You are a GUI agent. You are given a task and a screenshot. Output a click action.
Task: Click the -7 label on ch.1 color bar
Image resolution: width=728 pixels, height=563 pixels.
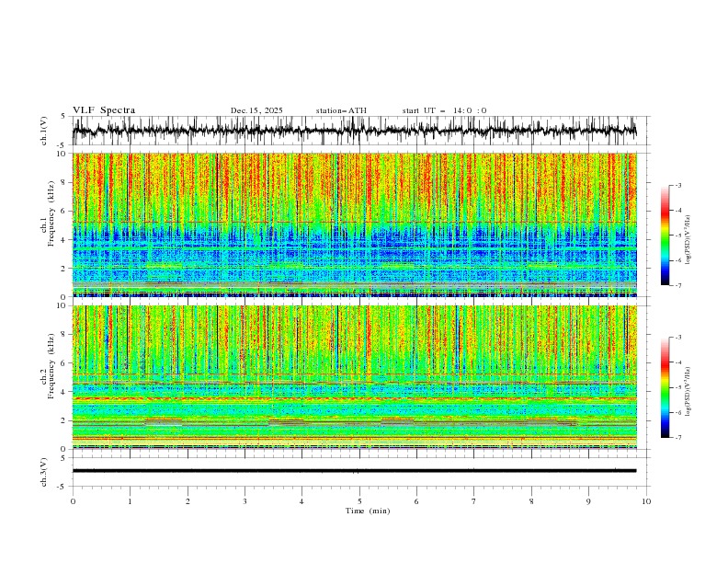678,285
